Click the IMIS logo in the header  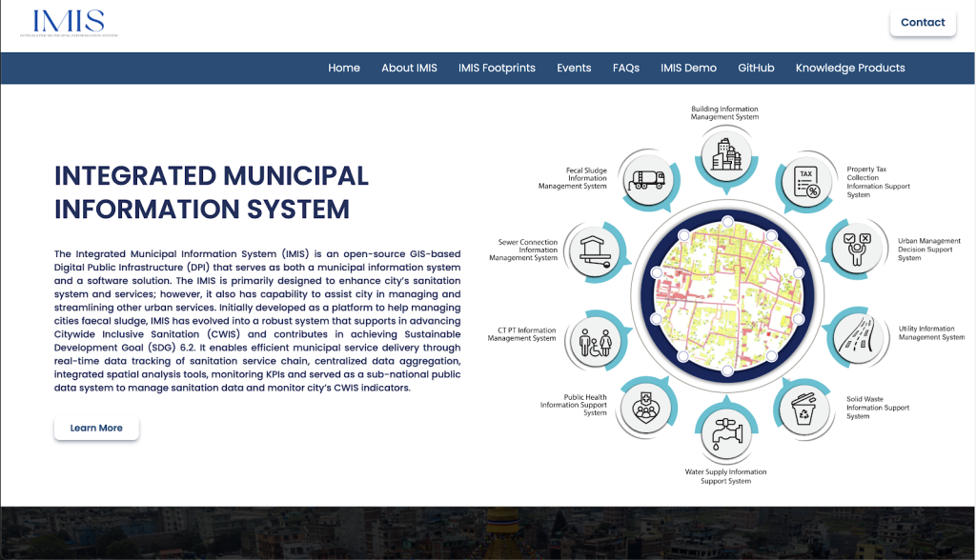click(68, 22)
